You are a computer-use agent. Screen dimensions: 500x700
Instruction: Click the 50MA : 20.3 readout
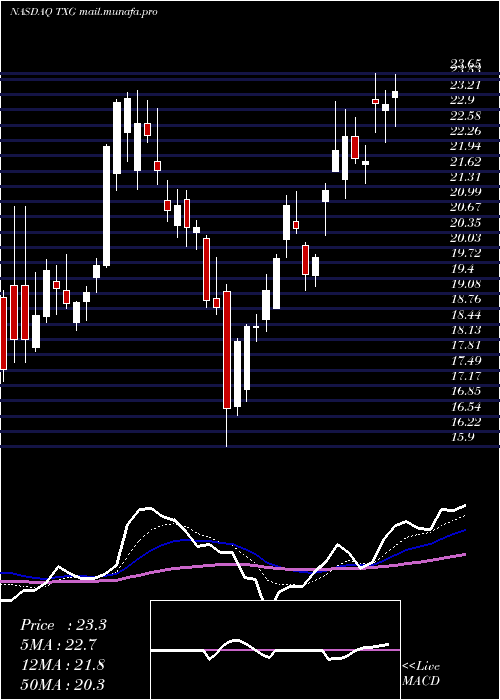63,684
